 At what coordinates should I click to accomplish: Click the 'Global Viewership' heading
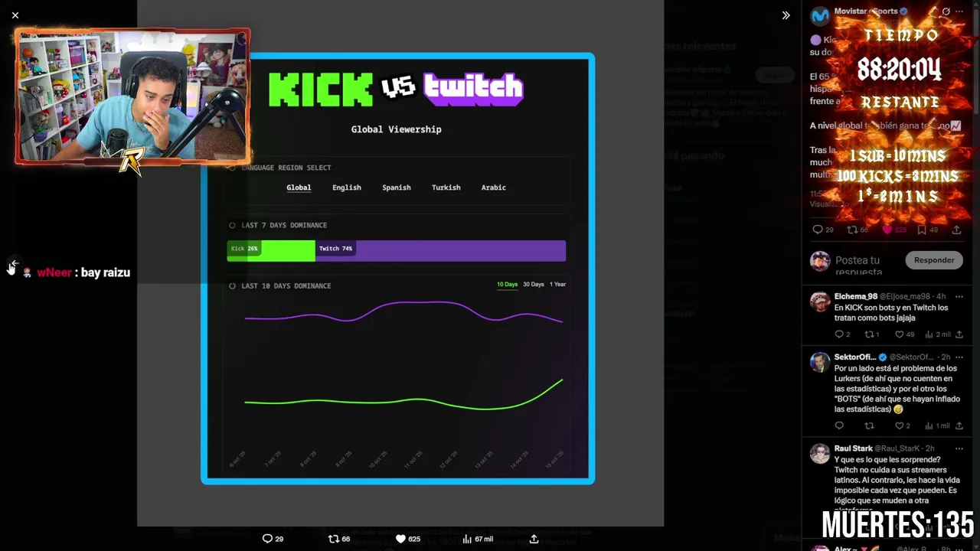pos(396,129)
